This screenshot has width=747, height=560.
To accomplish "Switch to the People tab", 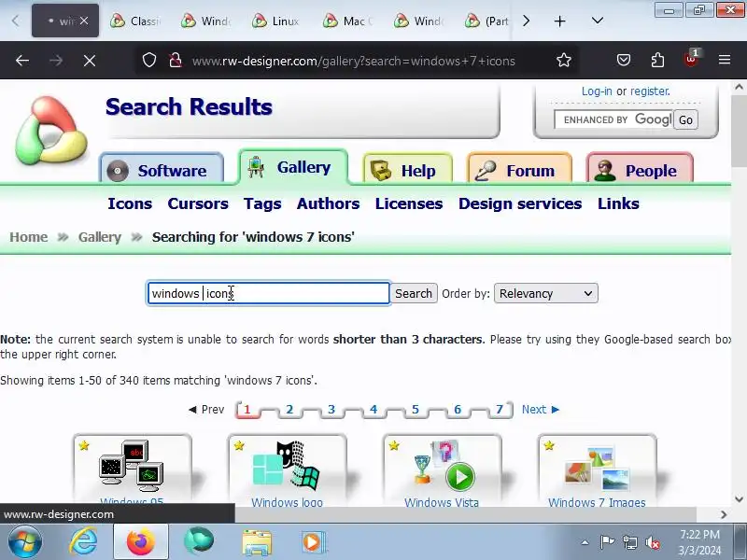I will (x=640, y=170).
